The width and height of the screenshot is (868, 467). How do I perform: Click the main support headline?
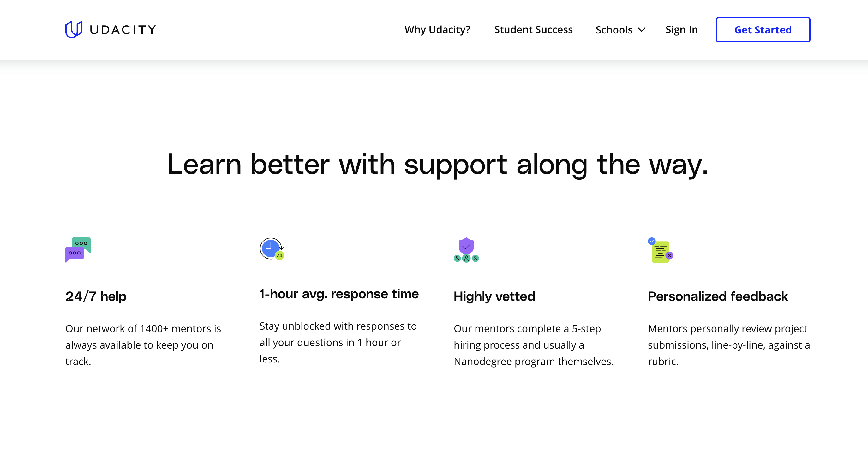tap(438, 165)
